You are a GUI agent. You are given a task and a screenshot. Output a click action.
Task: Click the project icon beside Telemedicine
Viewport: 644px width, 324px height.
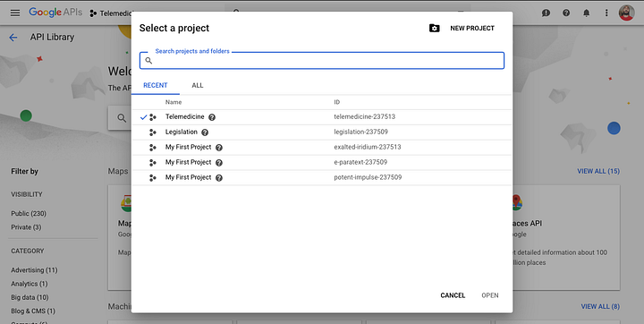(x=153, y=117)
